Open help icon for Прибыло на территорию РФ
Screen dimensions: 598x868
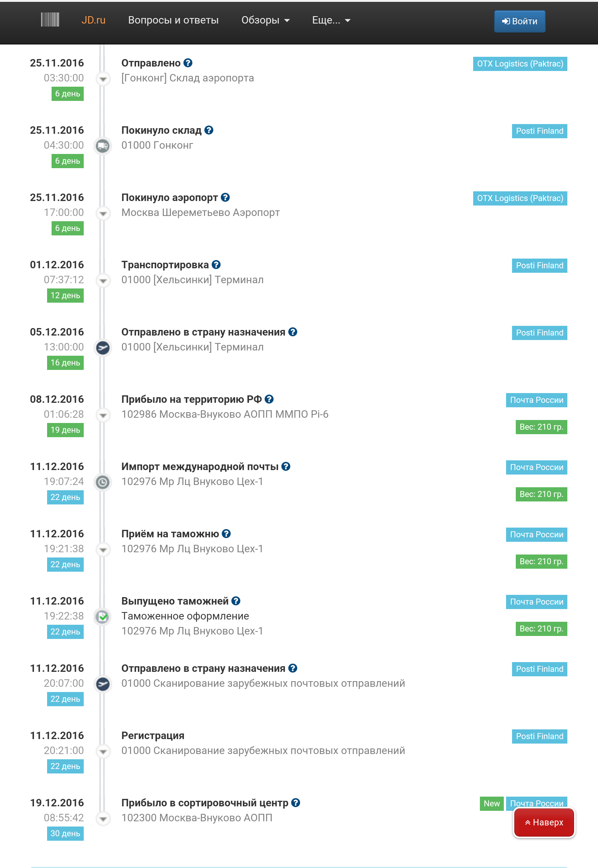point(269,399)
